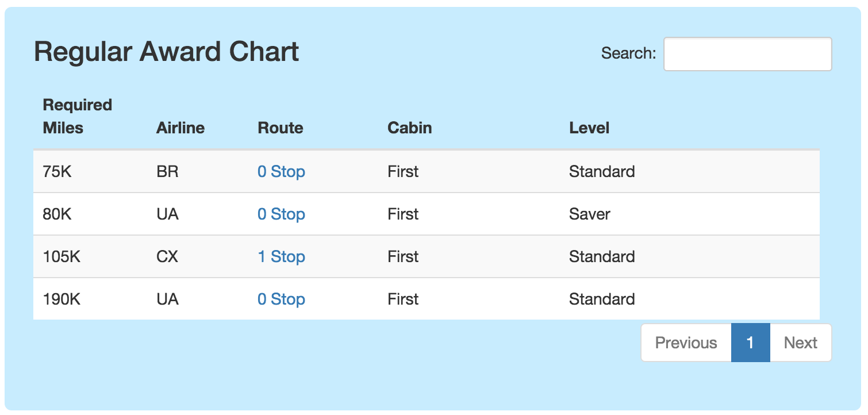Open the 0 Stop link for BR
Screen dimensions: 868x415
coord(281,171)
